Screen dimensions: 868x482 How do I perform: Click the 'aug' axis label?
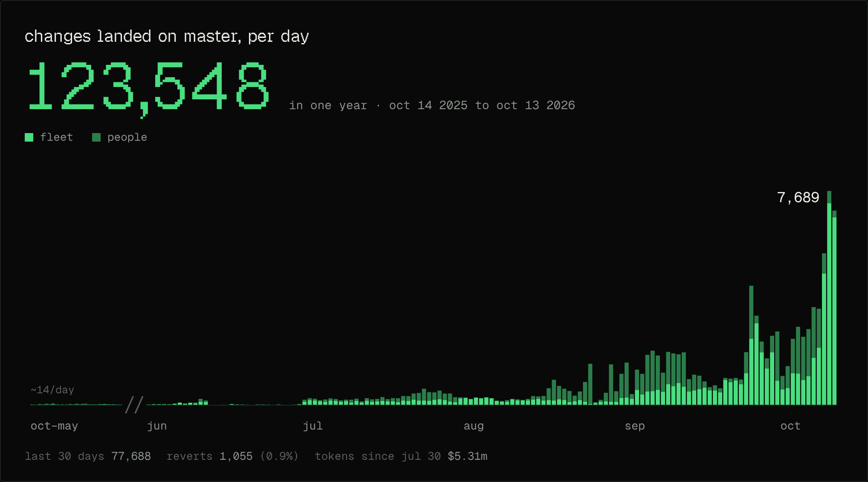point(474,426)
